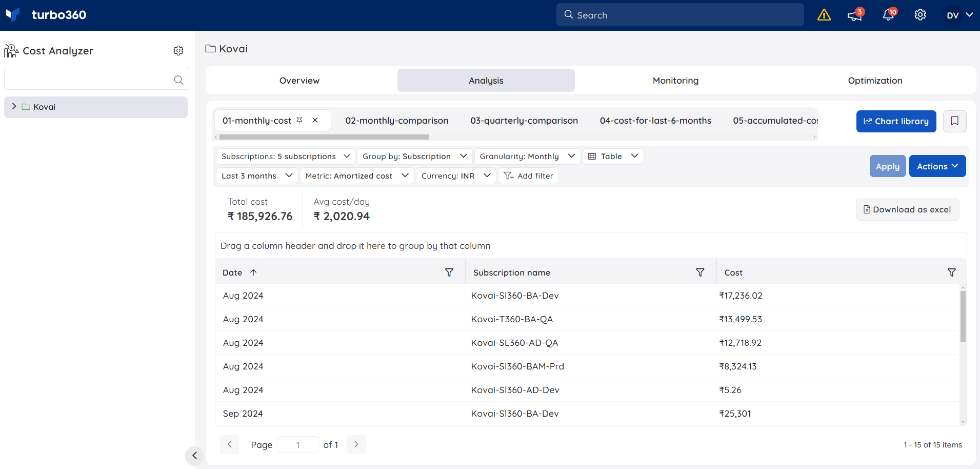Switch to the Optimization tab
Screen dimensions: 980x469
coord(875,81)
